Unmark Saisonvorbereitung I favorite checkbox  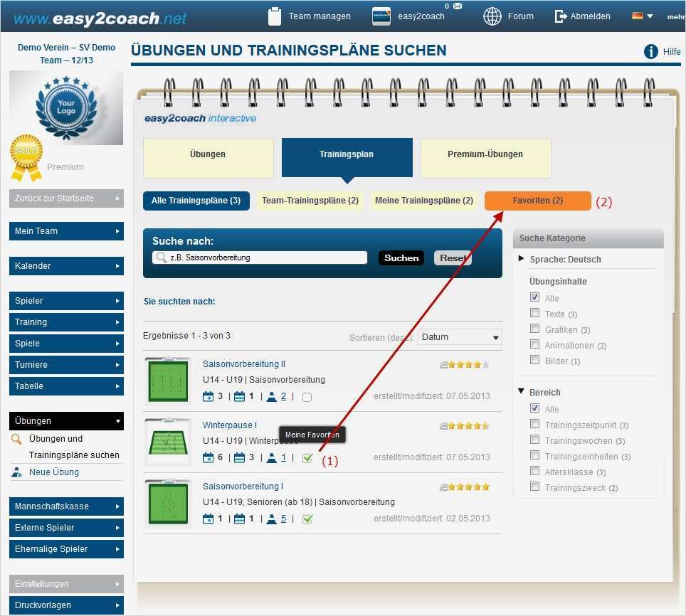[x=307, y=519]
